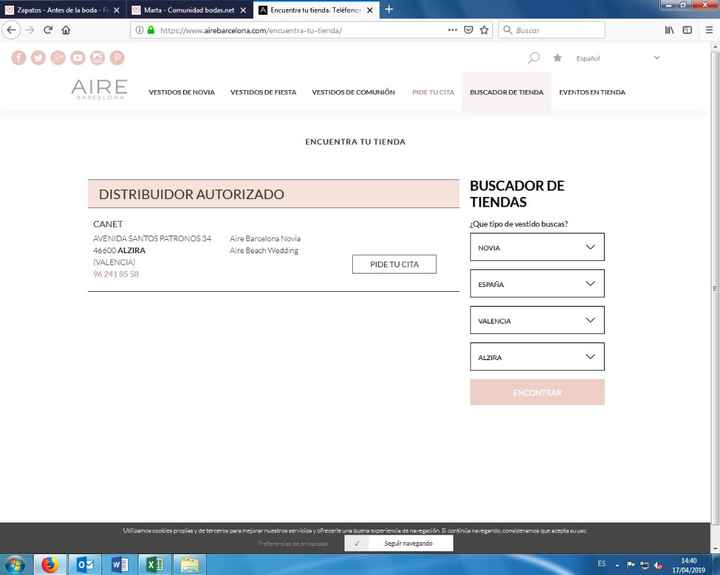The height and width of the screenshot is (575, 720).
Task: Show site information icon in address bar
Action: tap(139, 30)
